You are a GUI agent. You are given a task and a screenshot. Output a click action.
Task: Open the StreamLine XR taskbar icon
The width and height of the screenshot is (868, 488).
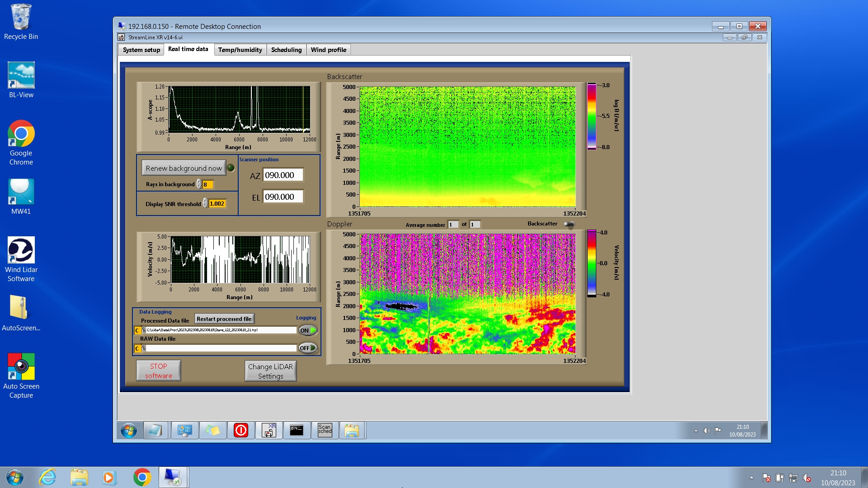[x=269, y=430]
